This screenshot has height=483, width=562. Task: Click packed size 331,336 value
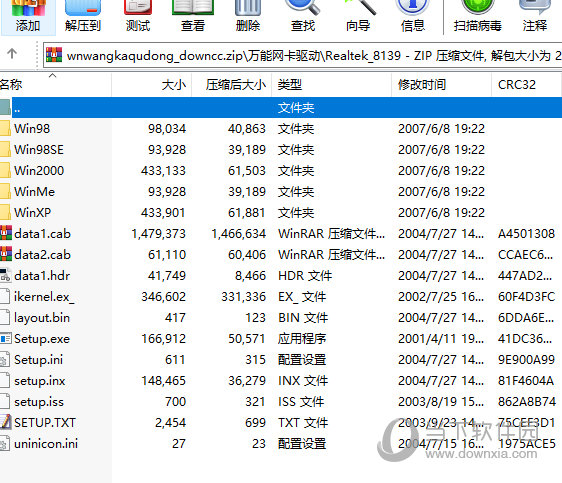click(243, 297)
